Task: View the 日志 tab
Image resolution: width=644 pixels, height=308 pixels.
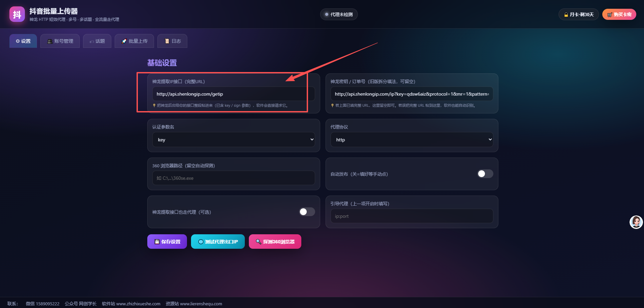Action: point(172,41)
